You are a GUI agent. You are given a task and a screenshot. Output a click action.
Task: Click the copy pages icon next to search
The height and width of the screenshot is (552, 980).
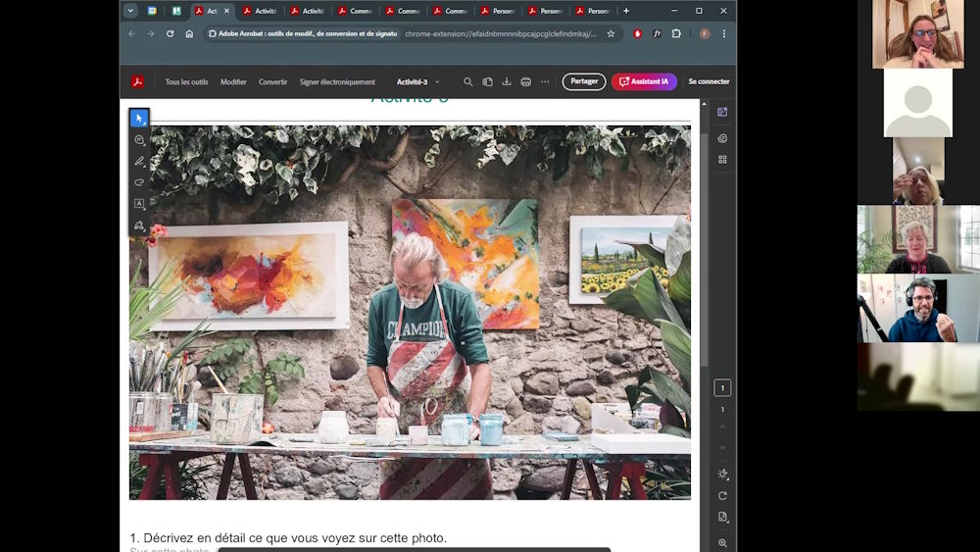[487, 82]
